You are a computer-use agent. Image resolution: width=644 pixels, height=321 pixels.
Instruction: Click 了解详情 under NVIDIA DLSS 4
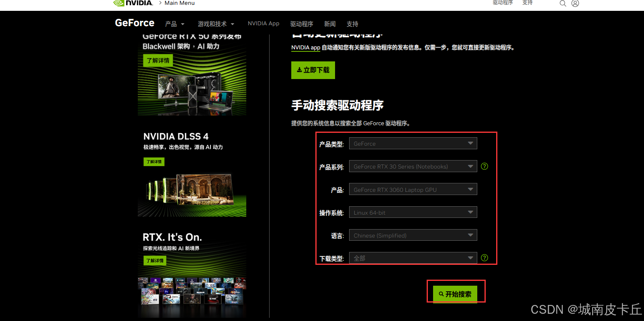tap(154, 162)
